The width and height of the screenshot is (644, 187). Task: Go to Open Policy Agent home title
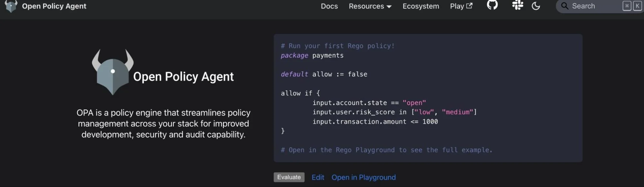tap(54, 6)
